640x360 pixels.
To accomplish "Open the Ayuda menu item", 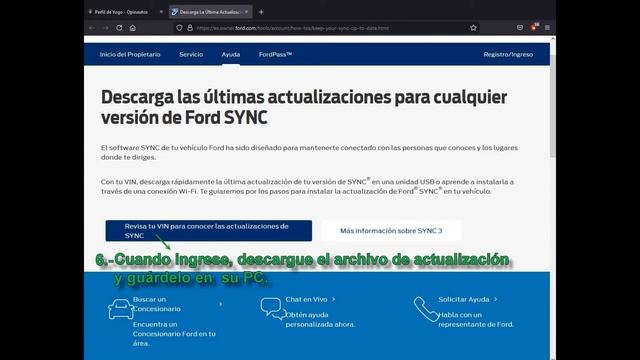I will [x=231, y=54].
